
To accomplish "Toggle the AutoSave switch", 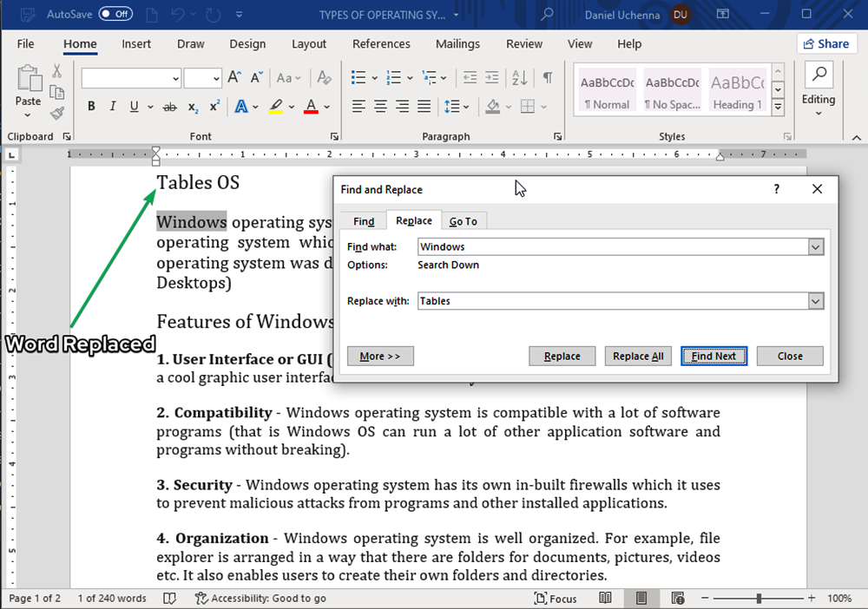I will 115,14.
